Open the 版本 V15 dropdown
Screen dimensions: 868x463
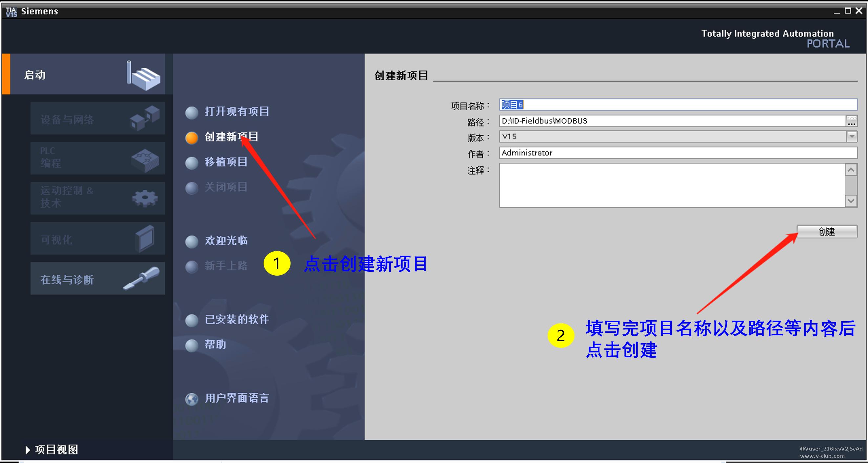678,137
